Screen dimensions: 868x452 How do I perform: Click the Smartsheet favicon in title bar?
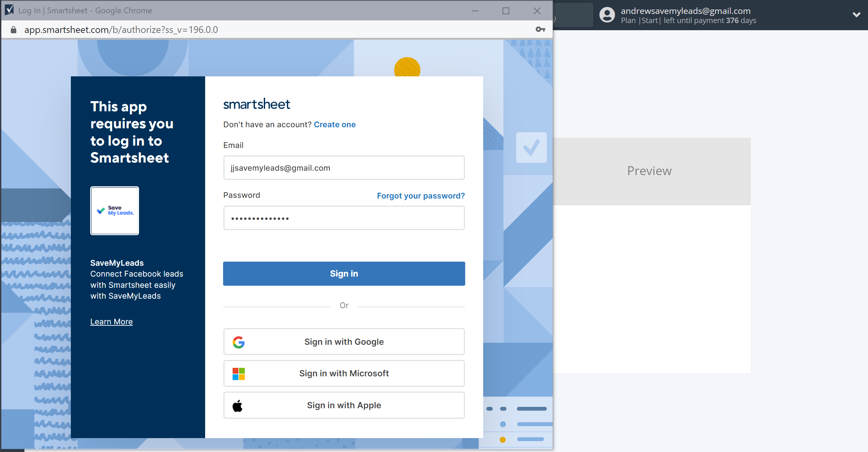[9, 10]
